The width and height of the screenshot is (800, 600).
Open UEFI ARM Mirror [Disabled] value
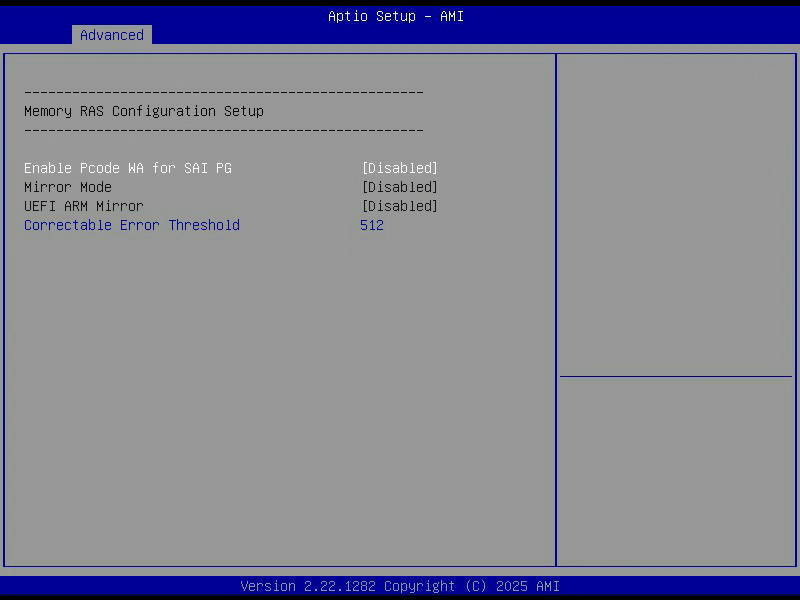pyautogui.click(x=399, y=206)
